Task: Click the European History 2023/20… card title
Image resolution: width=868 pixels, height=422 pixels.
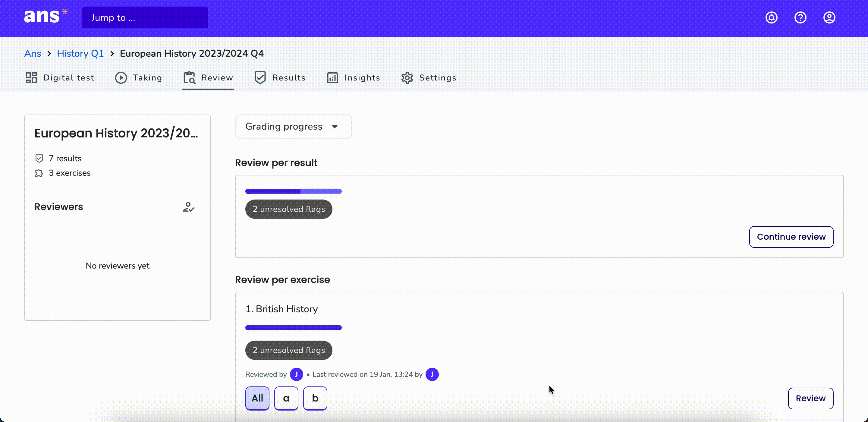Action: [x=116, y=134]
